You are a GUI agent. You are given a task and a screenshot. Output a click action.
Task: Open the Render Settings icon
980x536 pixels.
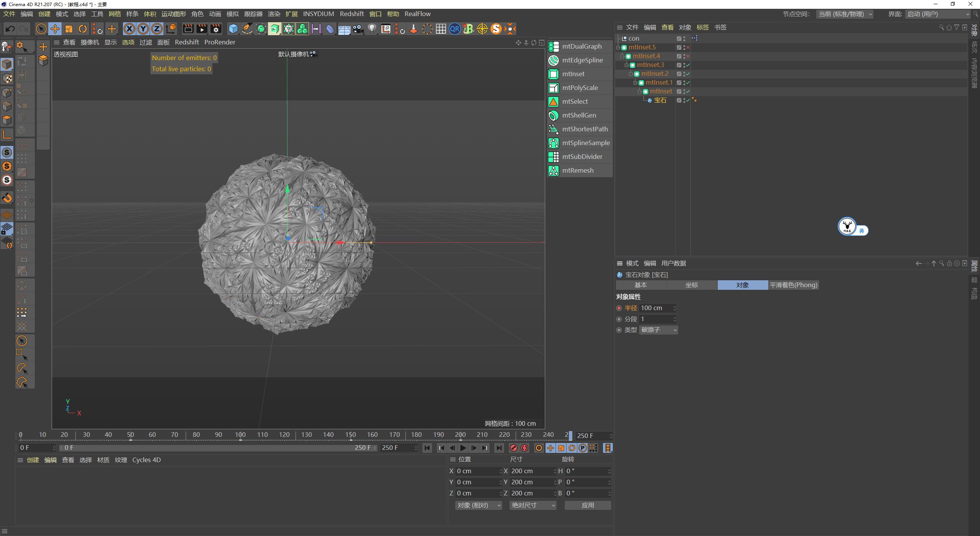pyautogui.click(x=216, y=29)
